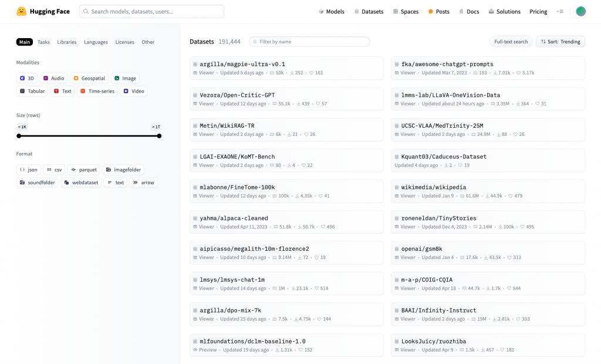The width and height of the screenshot is (601, 364).
Task: Open the UCSC-VLAA/MedTrinity-25M dataset
Action: pyautogui.click(x=488, y=130)
